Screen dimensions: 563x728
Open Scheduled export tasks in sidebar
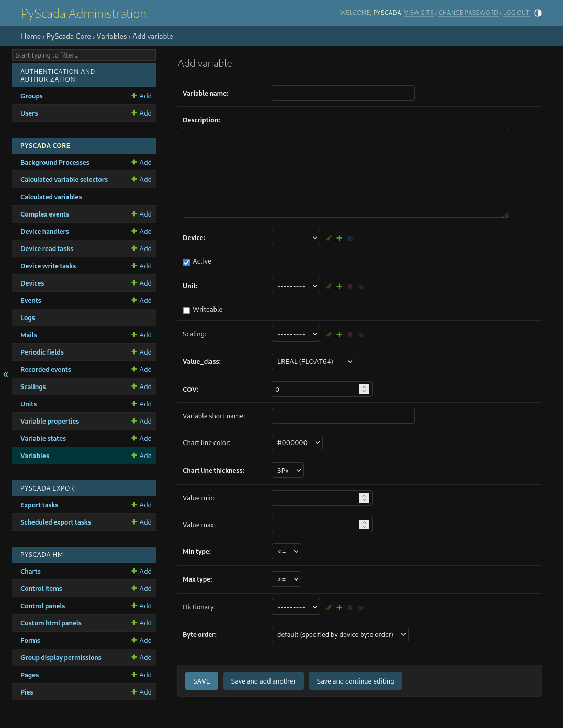point(55,522)
